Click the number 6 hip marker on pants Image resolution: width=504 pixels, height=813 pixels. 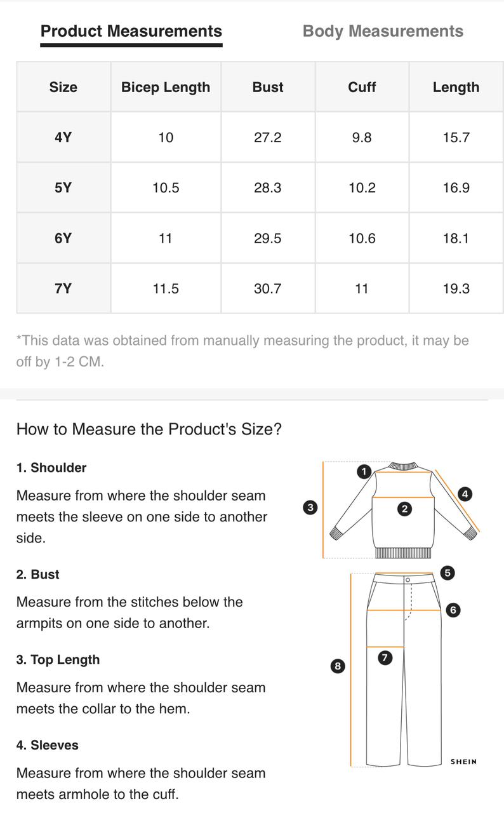[453, 610]
